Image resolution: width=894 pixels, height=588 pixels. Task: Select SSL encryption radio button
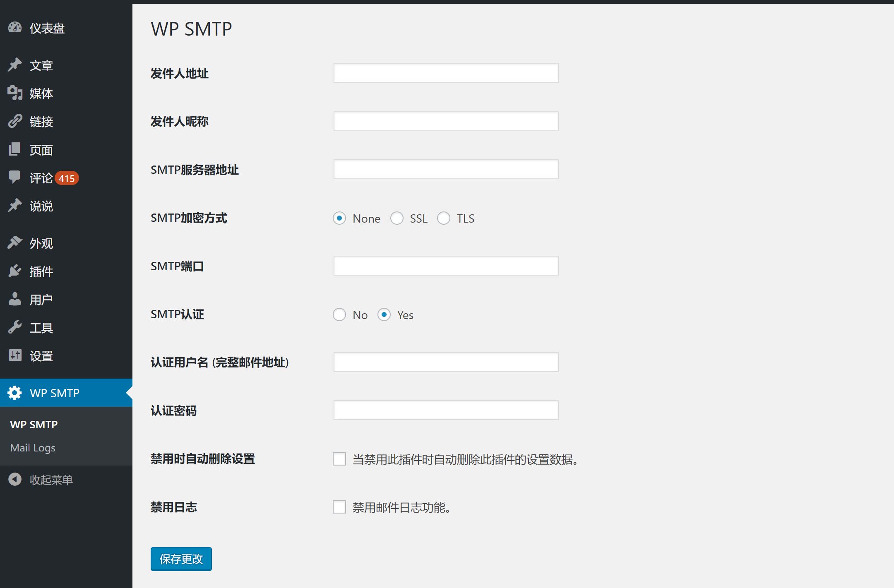click(x=397, y=218)
